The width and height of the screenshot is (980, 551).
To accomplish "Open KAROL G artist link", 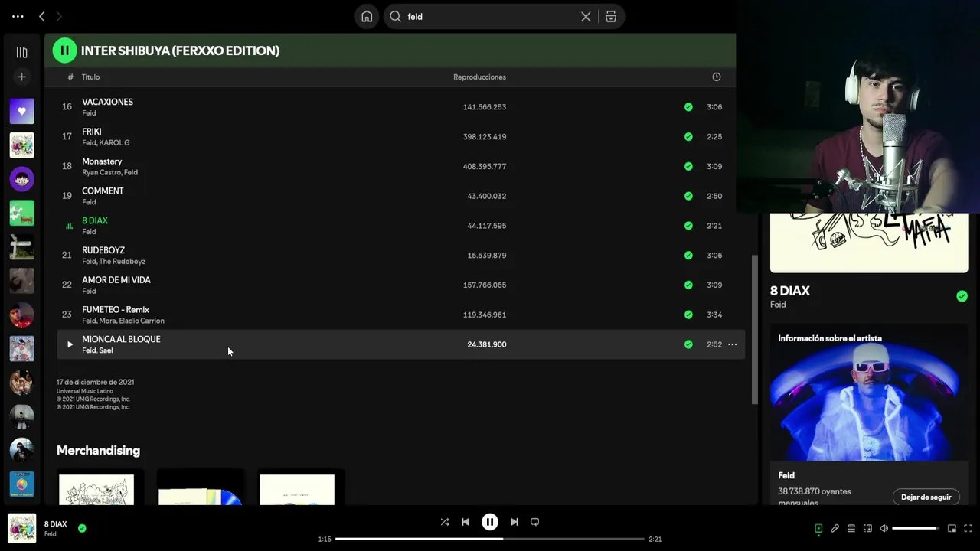I will 115,143.
